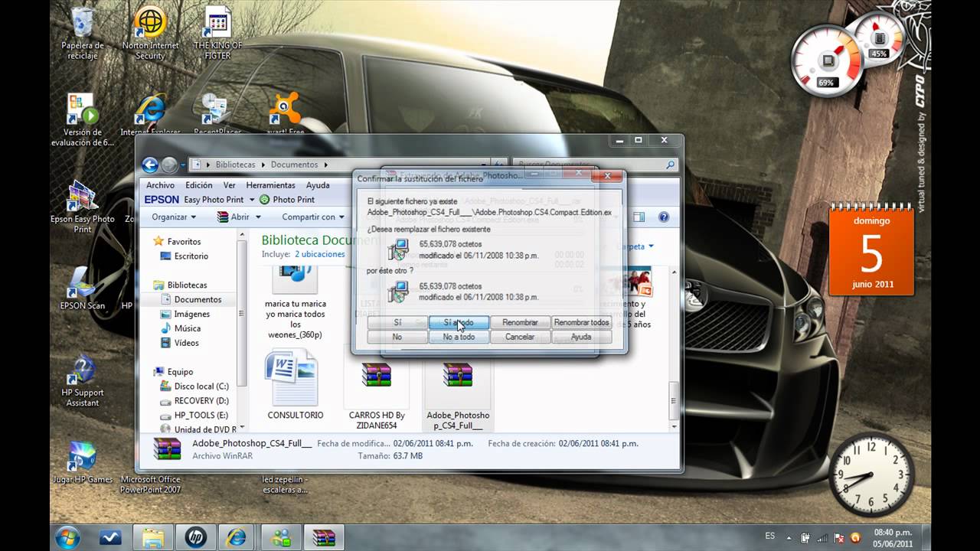Open the checkmark app taskbar icon
Viewport: 980px width, 551px height.
coord(109,537)
